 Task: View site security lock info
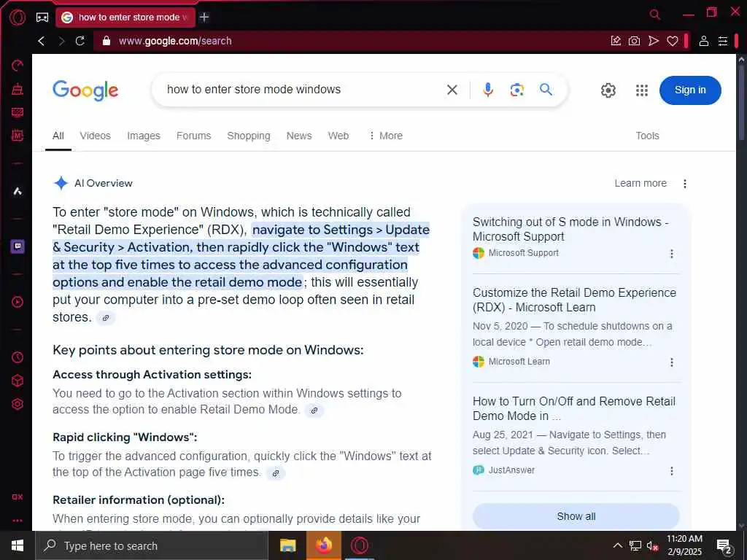[107, 41]
